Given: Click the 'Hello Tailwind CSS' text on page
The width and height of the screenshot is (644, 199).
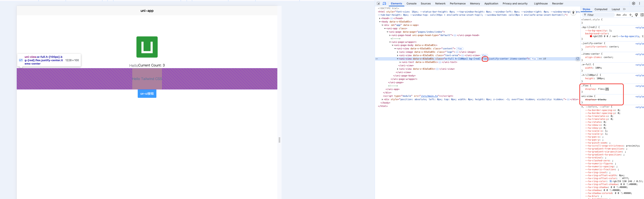Looking at the screenshot, I should 147,79.
